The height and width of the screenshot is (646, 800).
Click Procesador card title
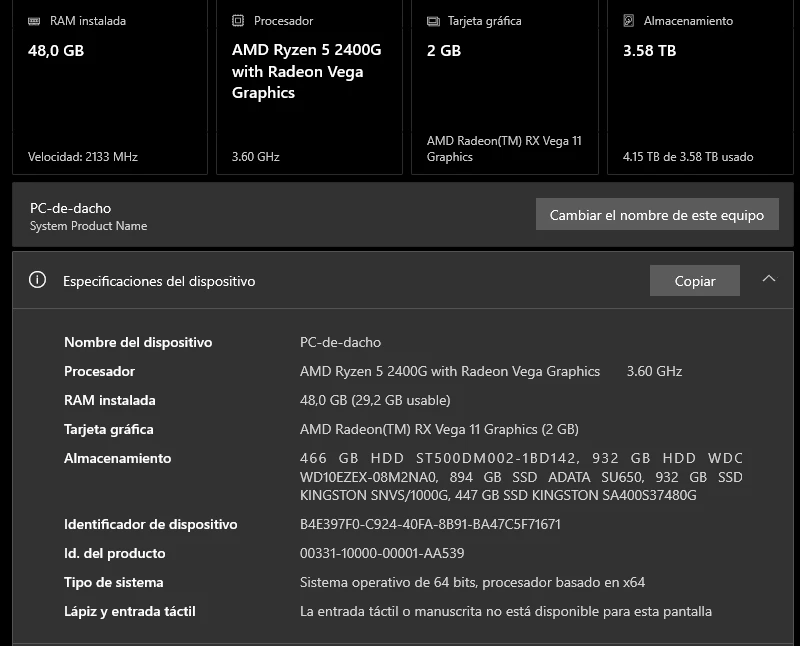coord(283,21)
